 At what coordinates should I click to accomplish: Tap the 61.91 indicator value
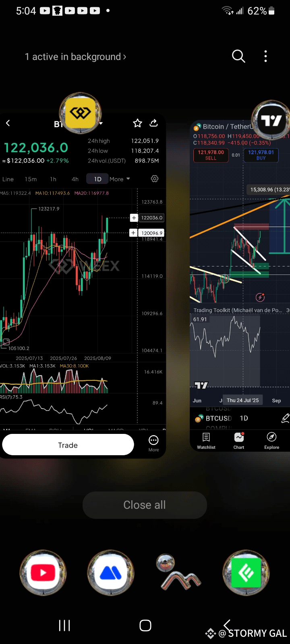pos(200,319)
